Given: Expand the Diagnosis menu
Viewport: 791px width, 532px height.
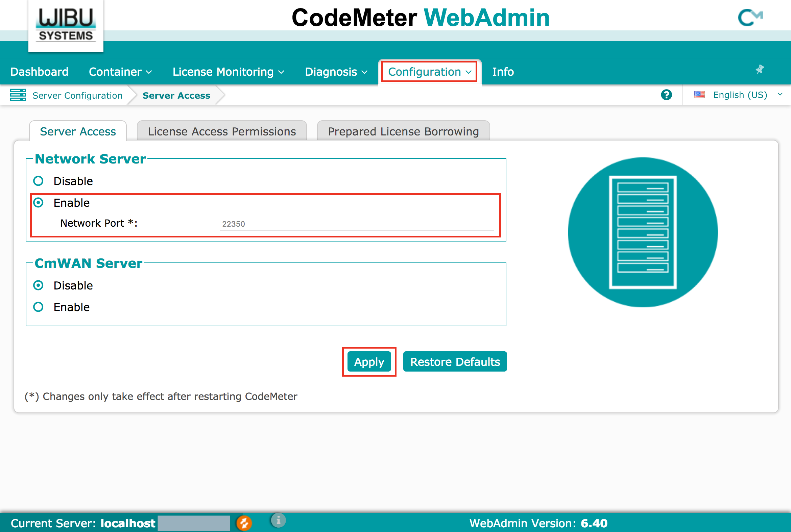Looking at the screenshot, I should pyautogui.click(x=336, y=72).
